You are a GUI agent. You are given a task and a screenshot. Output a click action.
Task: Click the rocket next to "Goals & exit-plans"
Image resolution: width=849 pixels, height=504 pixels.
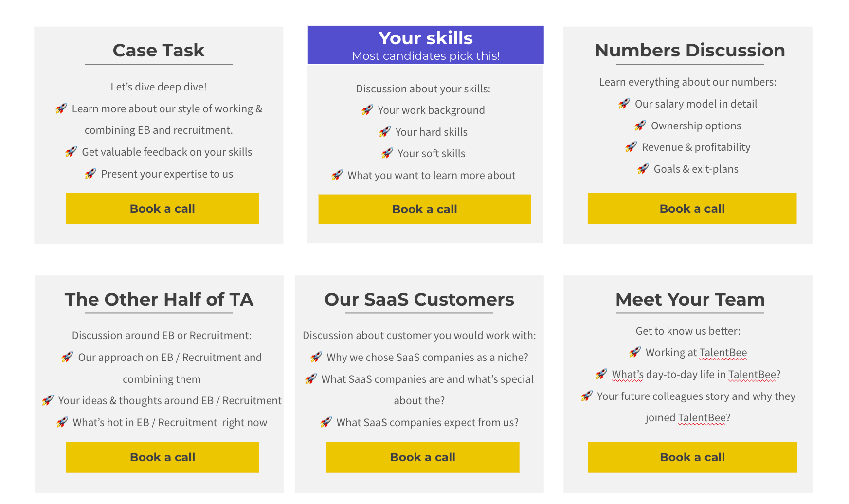point(643,169)
